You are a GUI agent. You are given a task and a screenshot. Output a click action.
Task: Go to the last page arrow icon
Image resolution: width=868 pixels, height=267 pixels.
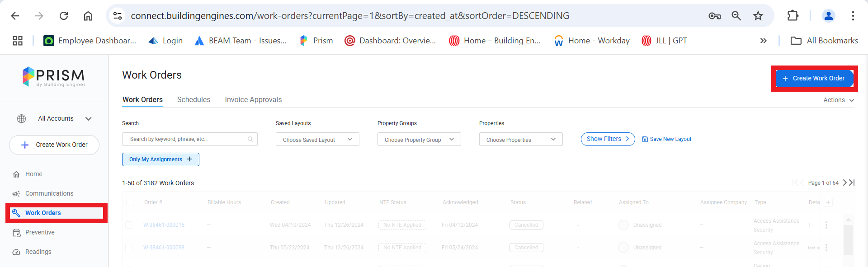tap(852, 183)
